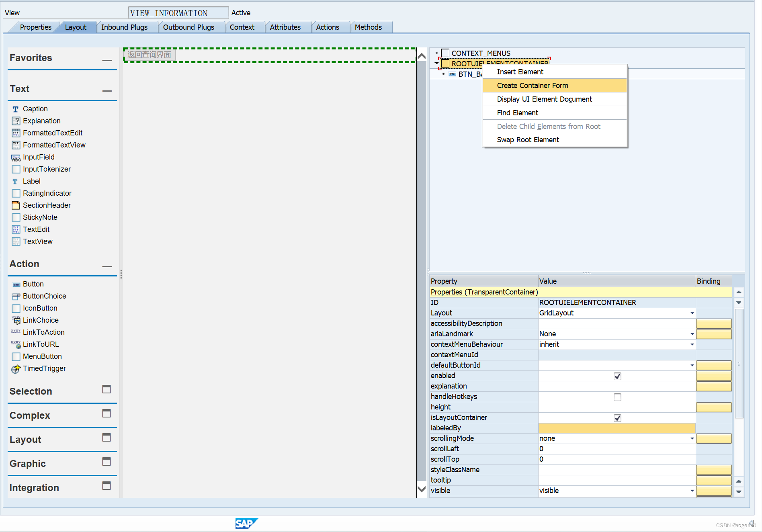Choose Find Element menu entry
This screenshot has height=532, width=762.
[x=555, y=113]
